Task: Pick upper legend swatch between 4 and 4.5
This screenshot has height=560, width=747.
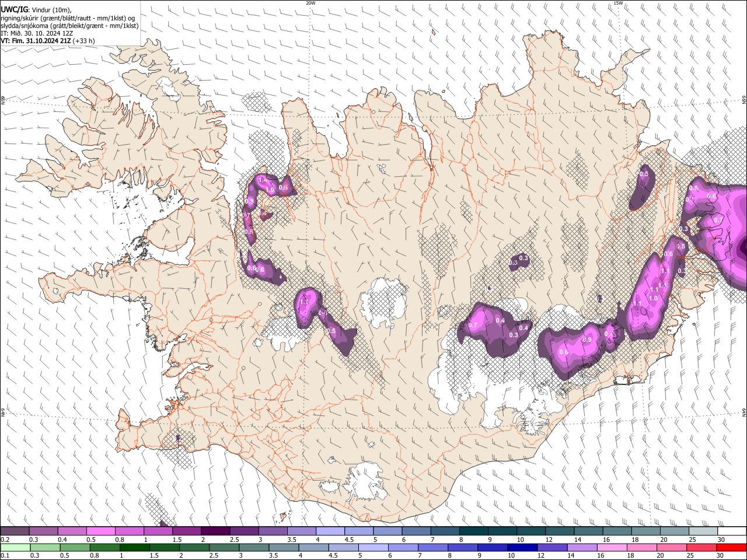Action: coord(330,531)
